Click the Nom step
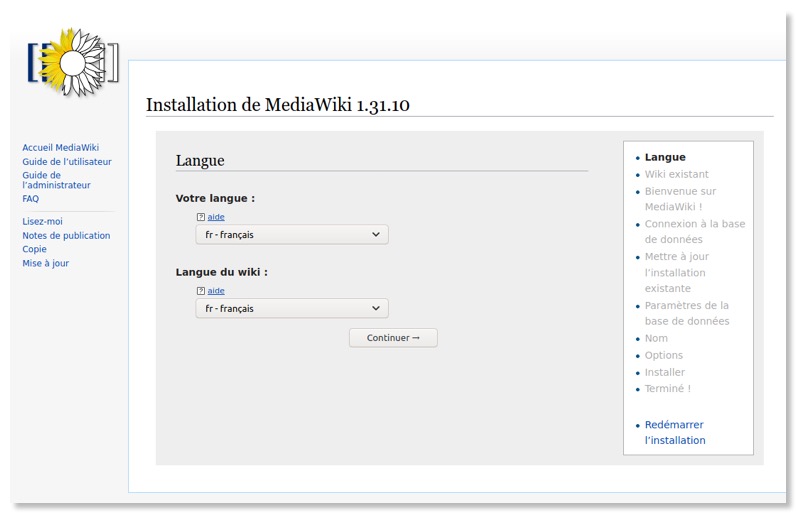This screenshot has height=513, width=796. [656, 338]
